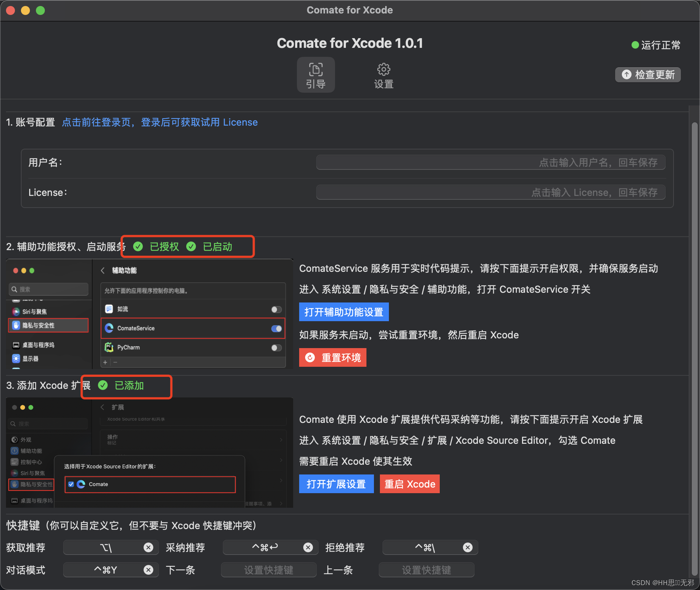Click 打开辅助功能设置 button
700x590 pixels.
pyautogui.click(x=344, y=312)
